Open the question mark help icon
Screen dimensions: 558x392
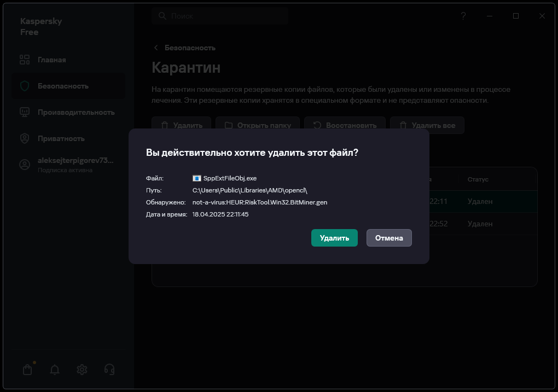point(463,16)
